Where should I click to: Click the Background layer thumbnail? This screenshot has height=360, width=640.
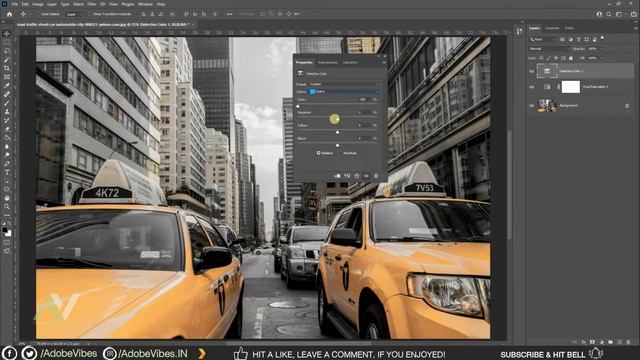[547, 106]
